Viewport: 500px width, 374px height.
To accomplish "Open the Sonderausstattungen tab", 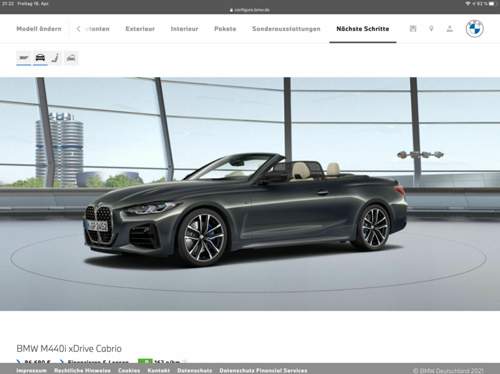I will coord(286,29).
